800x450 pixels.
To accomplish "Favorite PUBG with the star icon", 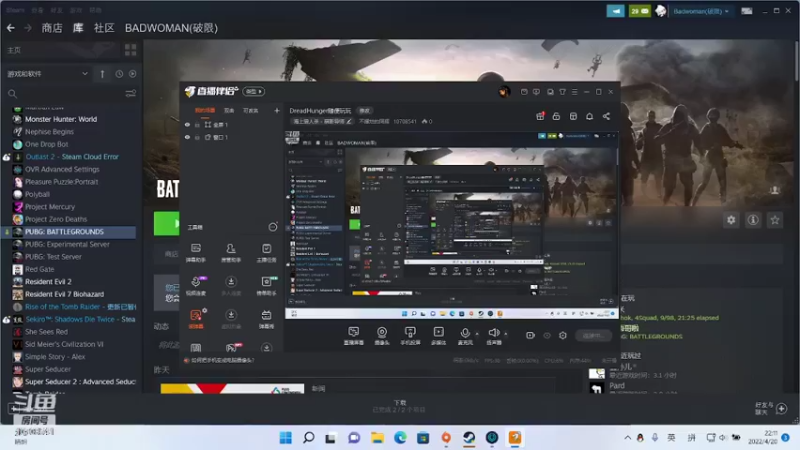I will 775,220.
